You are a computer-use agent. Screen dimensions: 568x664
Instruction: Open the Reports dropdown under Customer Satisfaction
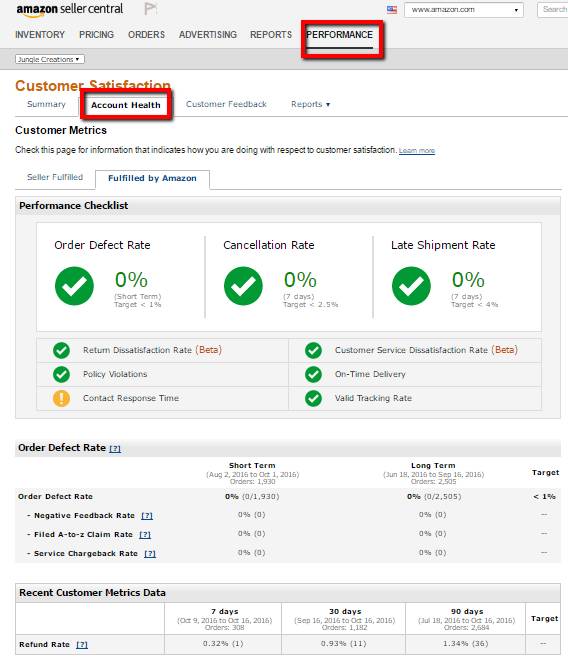(x=310, y=104)
